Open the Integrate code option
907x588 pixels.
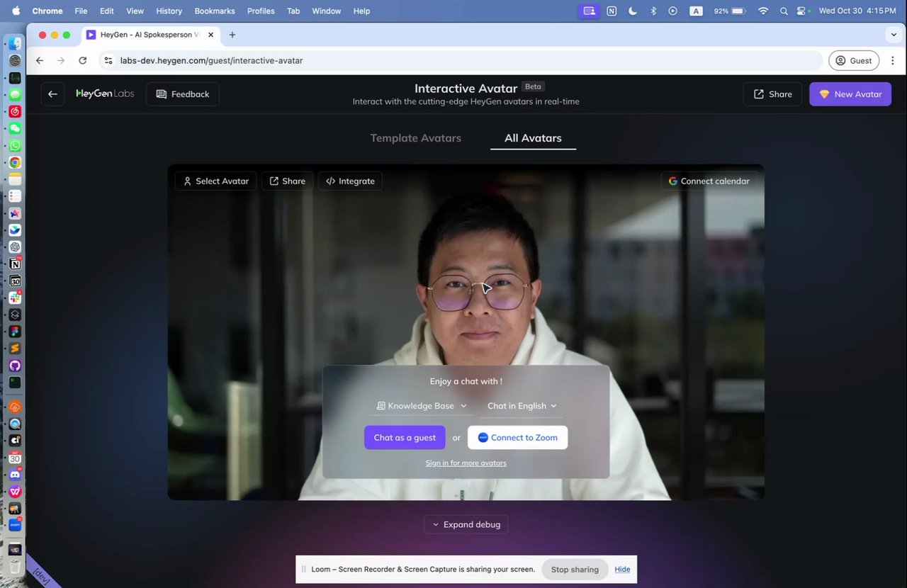click(x=350, y=181)
